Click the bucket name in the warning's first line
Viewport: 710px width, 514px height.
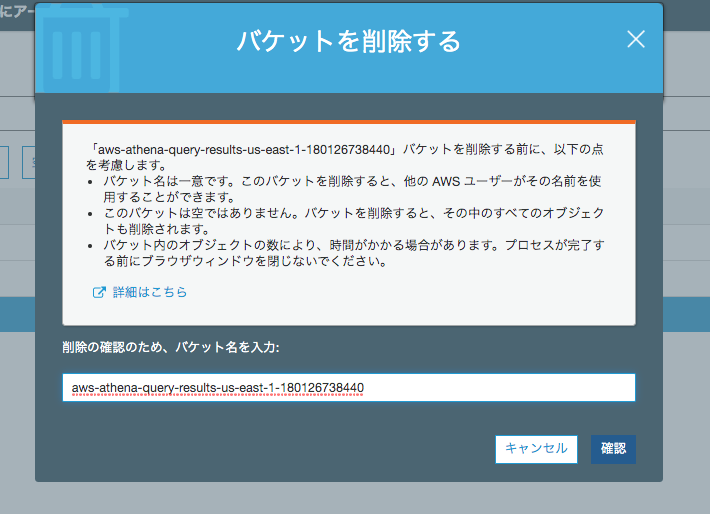click(x=244, y=149)
